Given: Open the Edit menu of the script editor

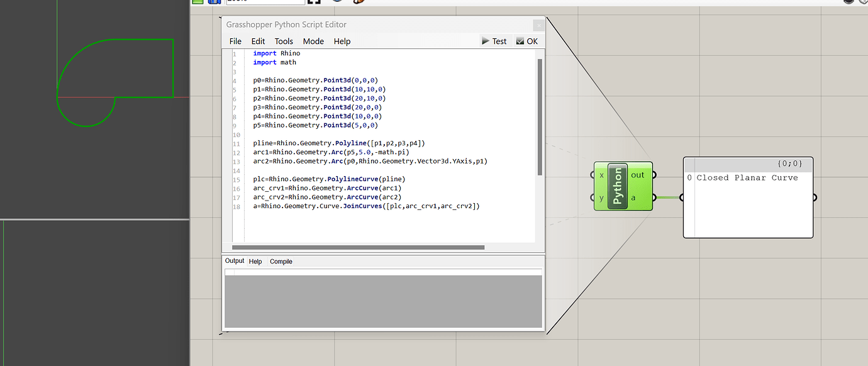Looking at the screenshot, I should tap(258, 41).
